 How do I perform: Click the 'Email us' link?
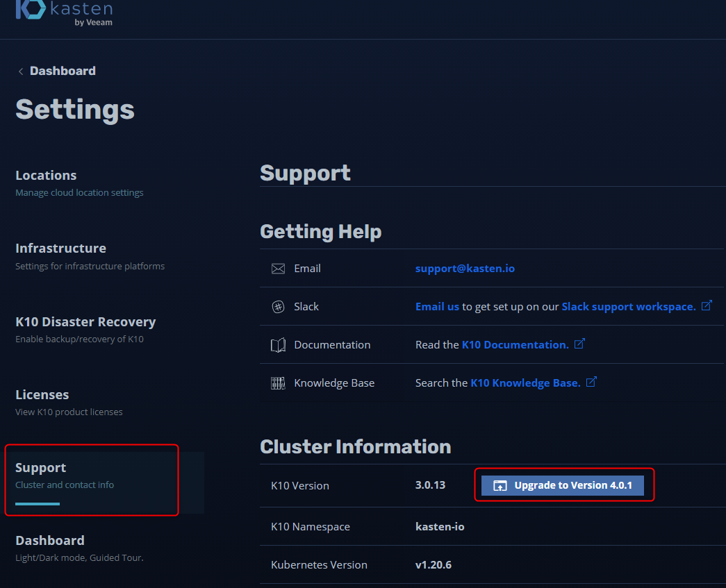click(437, 307)
